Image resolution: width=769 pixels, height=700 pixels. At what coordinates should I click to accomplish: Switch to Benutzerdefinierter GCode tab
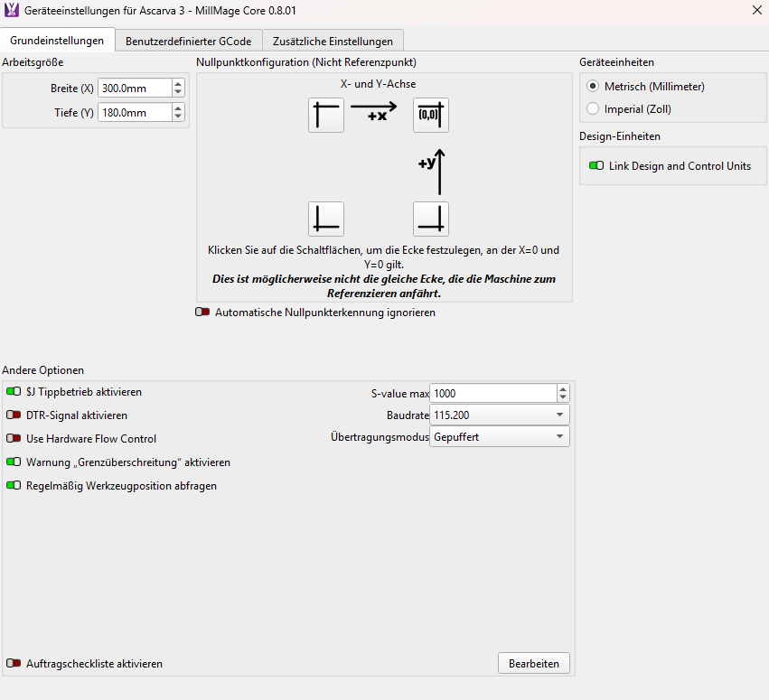(189, 41)
